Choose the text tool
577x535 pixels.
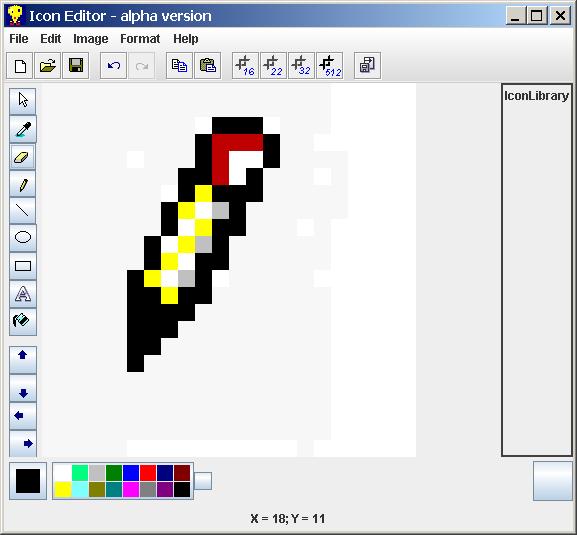[x=23, y=294]
